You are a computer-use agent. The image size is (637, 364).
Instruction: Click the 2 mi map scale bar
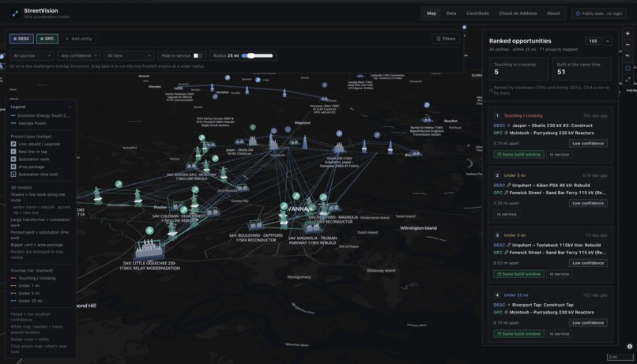pyautogui.click(x=620, y=357)
